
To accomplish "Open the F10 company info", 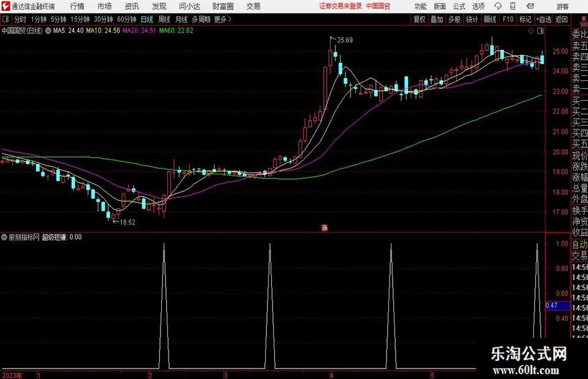I will (x=508, y=19).
